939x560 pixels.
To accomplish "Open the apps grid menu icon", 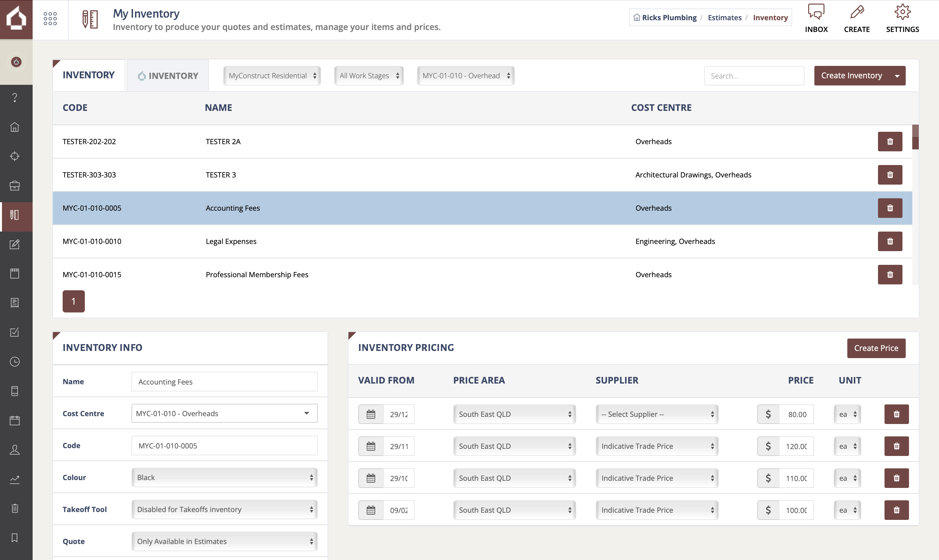I will [x=50, y=19].
